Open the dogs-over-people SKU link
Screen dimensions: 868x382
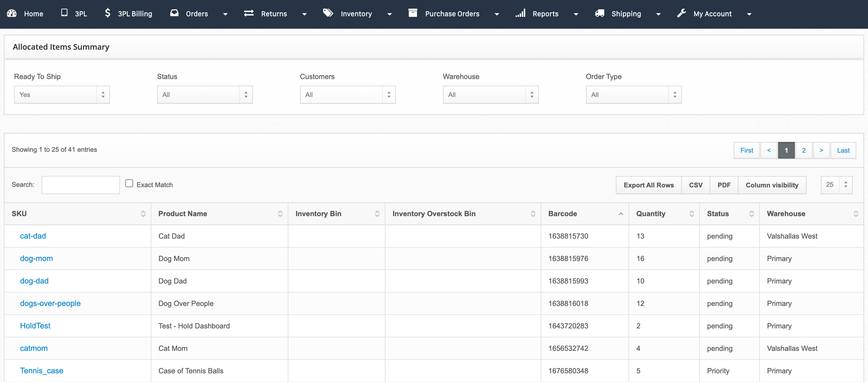click(50, 303)
